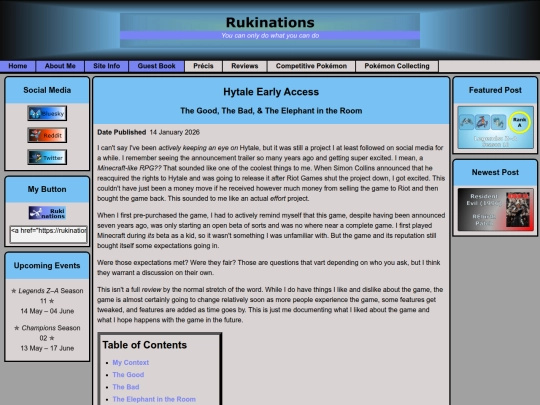Open the Bluesky social media button
The height and width of the screenshot is (405, 540).
[x=47, y=113]
